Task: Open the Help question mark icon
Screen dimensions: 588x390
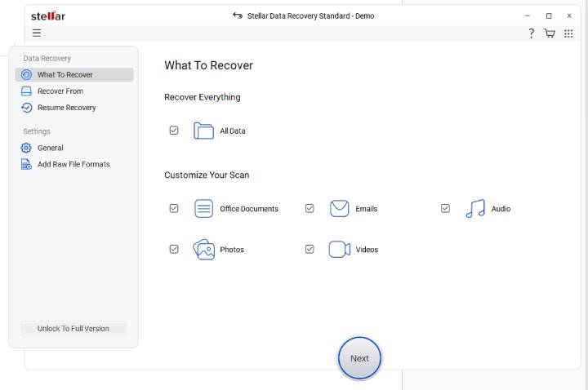Action: click(x=531, y=33)
